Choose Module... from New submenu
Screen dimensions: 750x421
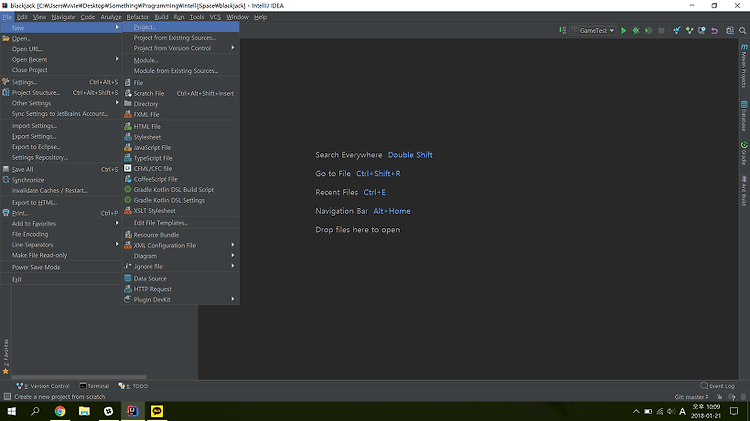tap(181, 60)
